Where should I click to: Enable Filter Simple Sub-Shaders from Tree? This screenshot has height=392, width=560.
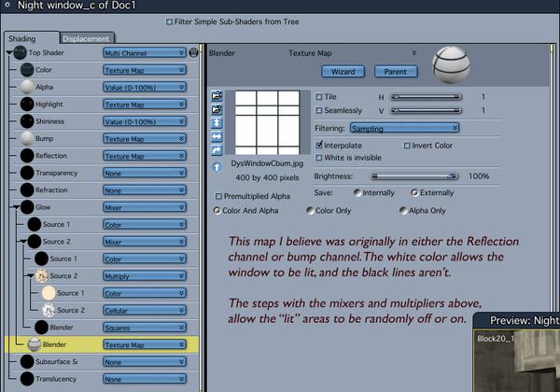click(169, 21)
